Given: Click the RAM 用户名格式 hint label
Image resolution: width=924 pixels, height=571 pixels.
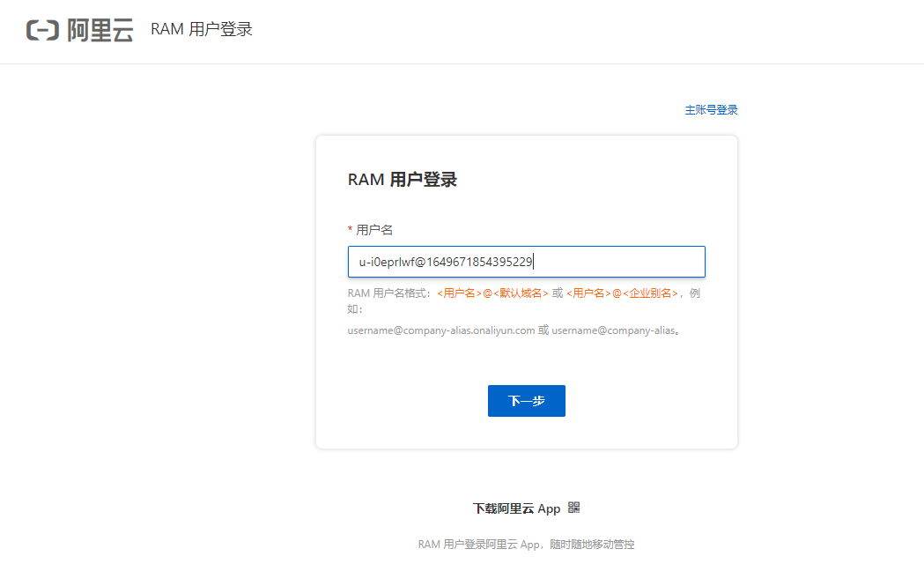Looking at the screenshot, I should coord(389,293).
